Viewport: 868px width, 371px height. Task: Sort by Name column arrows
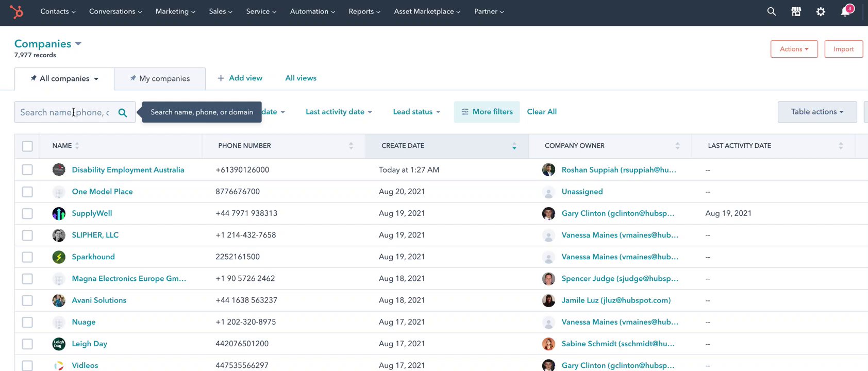(77, 146)
